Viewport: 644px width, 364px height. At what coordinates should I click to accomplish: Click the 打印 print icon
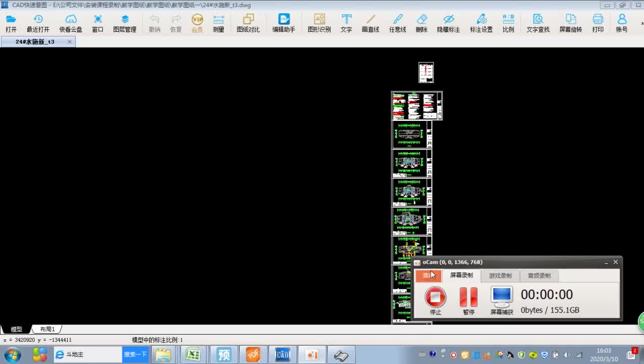598,23
